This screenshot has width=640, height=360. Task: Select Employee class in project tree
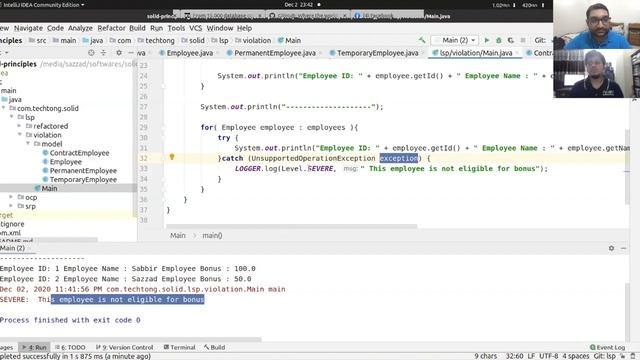65,162
